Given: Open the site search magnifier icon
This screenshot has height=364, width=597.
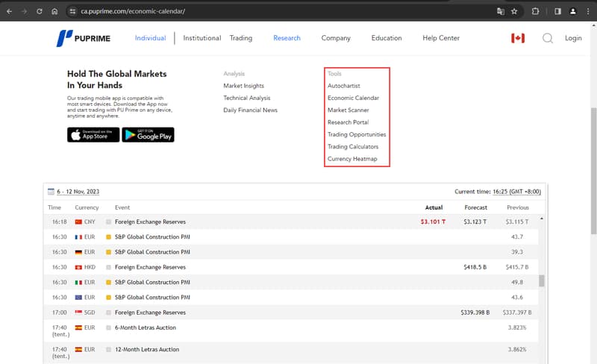Looking at the screenshot, I should click(x=548, y=38).
